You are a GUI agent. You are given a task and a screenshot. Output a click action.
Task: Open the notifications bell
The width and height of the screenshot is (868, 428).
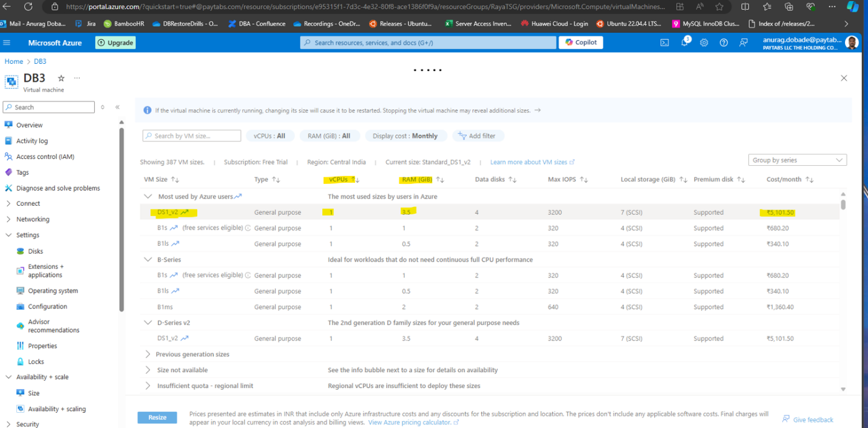click(x=685, y=42)
